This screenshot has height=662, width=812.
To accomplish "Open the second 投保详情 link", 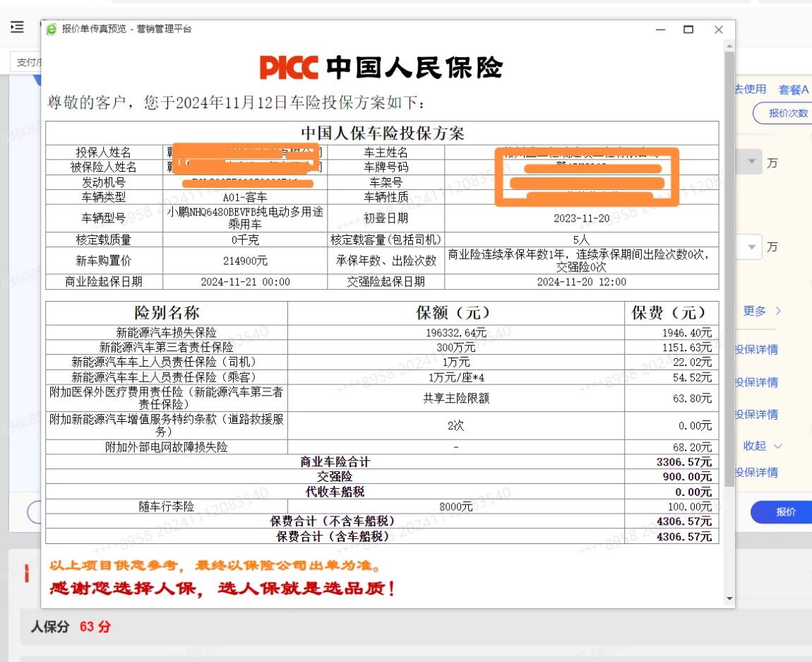I will [x=757, y=382].
